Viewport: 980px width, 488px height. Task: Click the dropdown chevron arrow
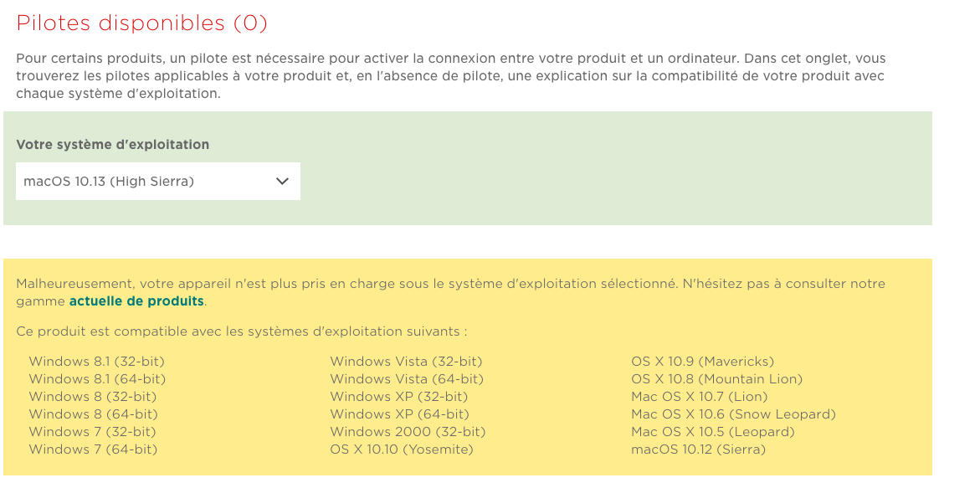[282, 182]
